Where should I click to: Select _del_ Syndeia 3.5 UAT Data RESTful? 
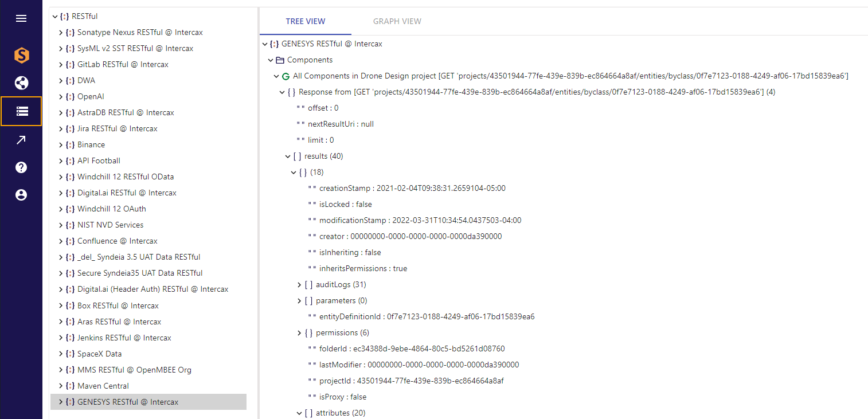[x=139, y=257]
